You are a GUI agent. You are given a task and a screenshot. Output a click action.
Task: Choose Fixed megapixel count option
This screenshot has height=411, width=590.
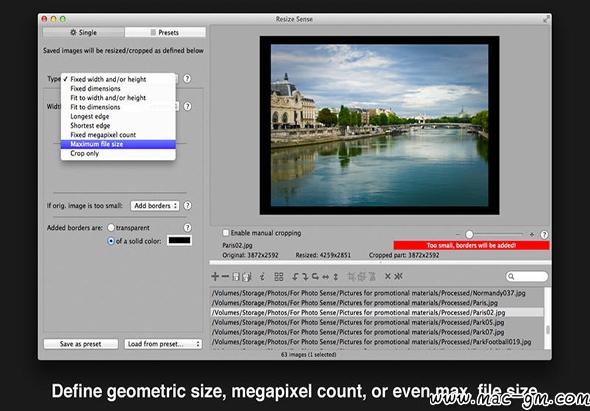[118, 135]
